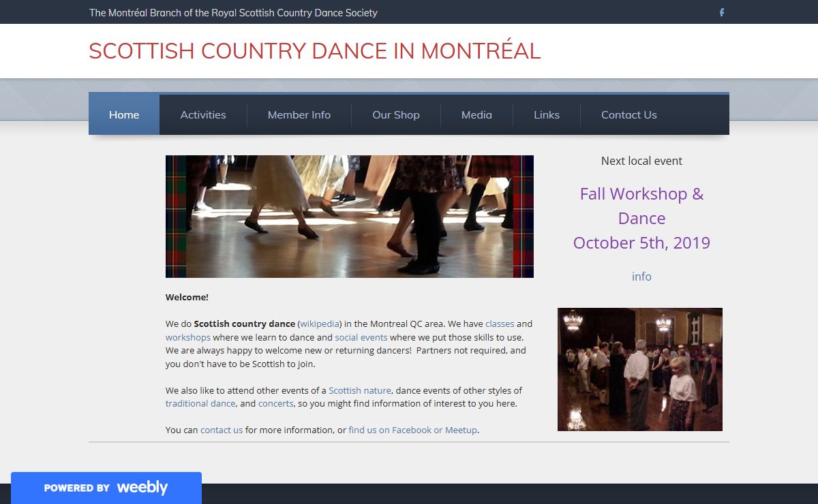The image size is (818, 504).
Task: Open the Scottish nature link
Action: 360,390
